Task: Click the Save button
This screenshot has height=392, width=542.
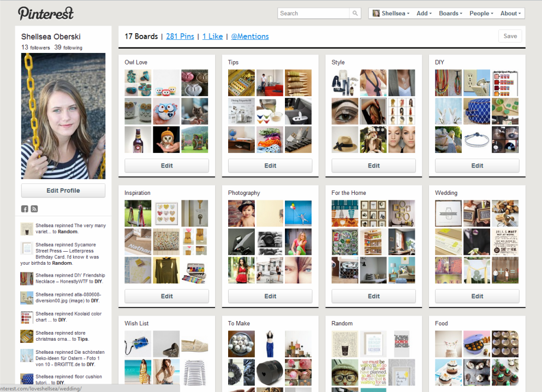Action: pos(510,36)
